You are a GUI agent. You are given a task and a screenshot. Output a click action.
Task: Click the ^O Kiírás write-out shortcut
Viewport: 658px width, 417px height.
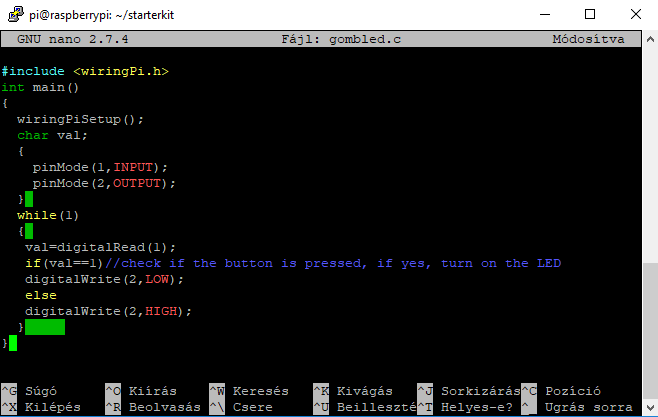tap(141, 391)
